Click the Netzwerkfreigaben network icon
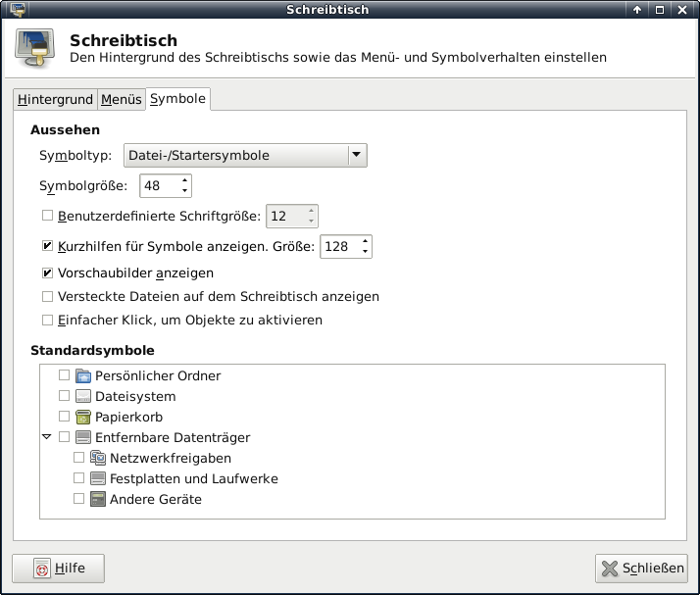 [98, 458]
